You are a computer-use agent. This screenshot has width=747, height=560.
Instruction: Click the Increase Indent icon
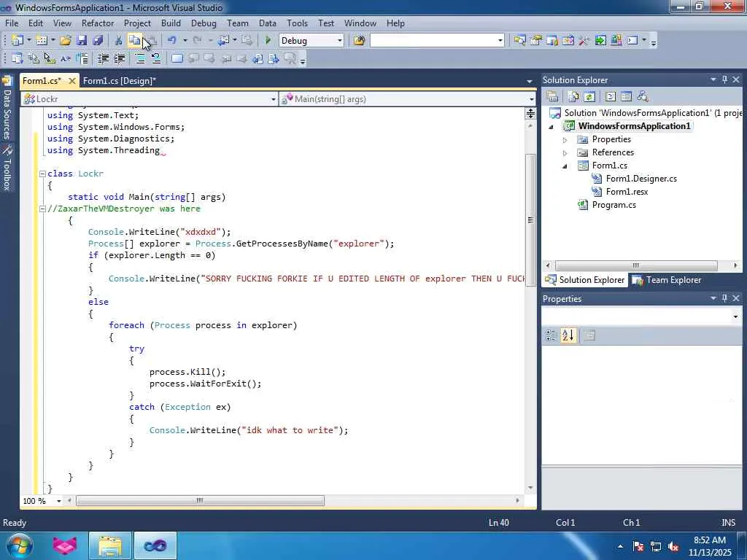click(119, 58)
